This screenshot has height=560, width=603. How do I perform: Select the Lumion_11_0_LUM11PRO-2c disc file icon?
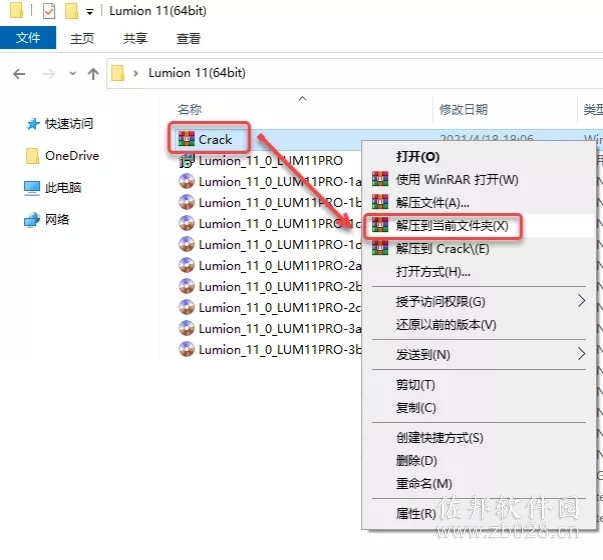click(x=187, y=307)
